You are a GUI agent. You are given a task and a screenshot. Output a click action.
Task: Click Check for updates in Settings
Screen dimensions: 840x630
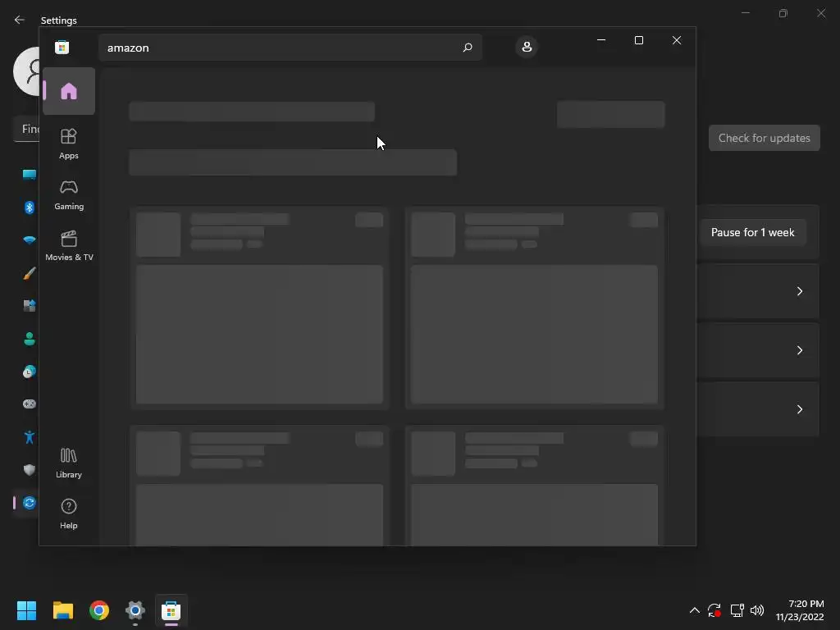coord(764,138)
